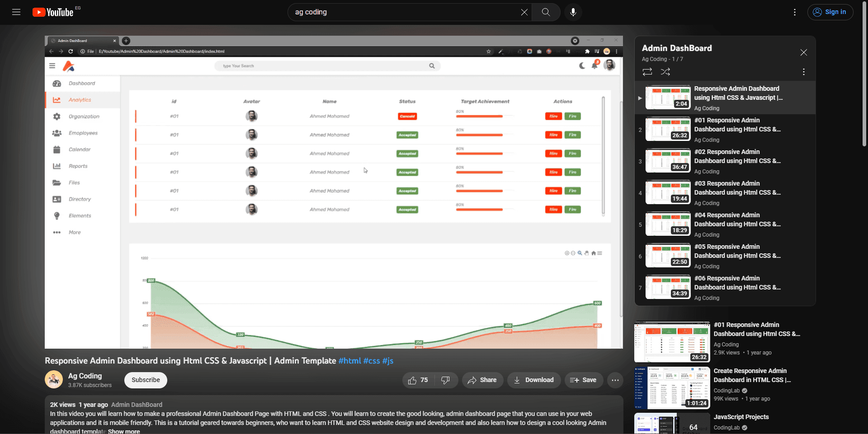Click in the search input field
Screen dimensions: 868x434
click(x=402, y=12)
